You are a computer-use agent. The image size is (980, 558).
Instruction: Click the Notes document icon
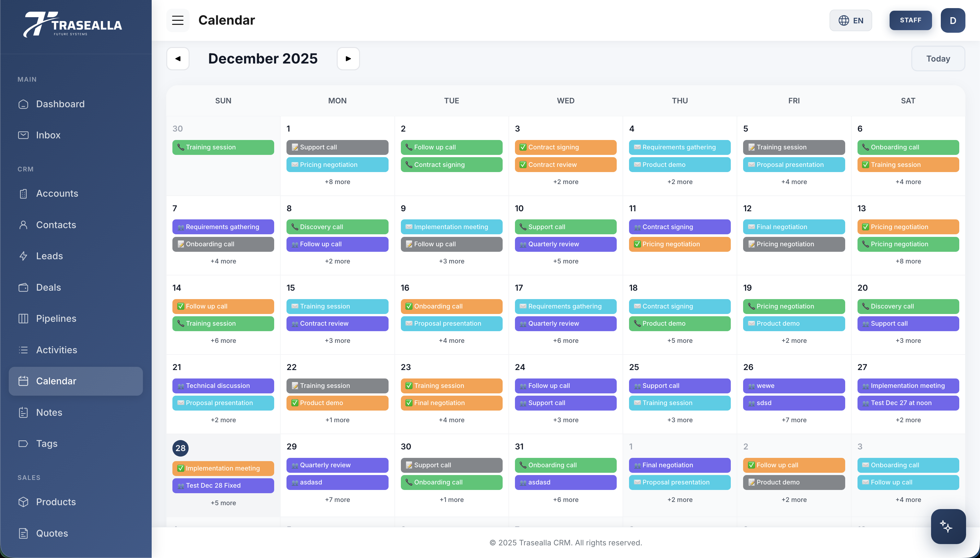tap(23, 413)
